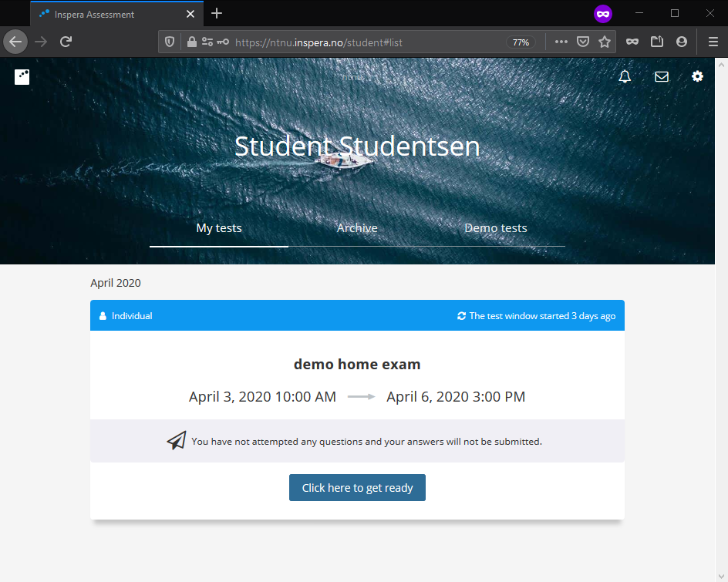Open the notifications bell icon

[x=625, y=76]
